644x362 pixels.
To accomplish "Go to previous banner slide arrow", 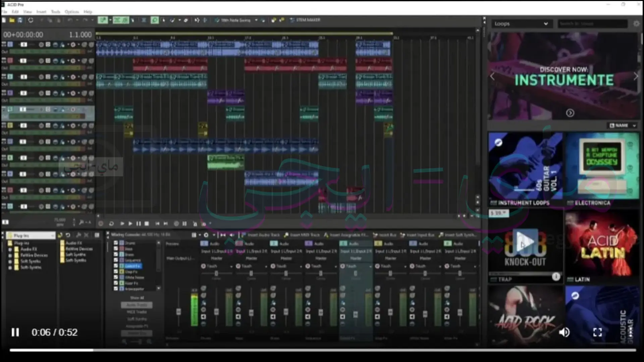I will [x=492, y=76].
